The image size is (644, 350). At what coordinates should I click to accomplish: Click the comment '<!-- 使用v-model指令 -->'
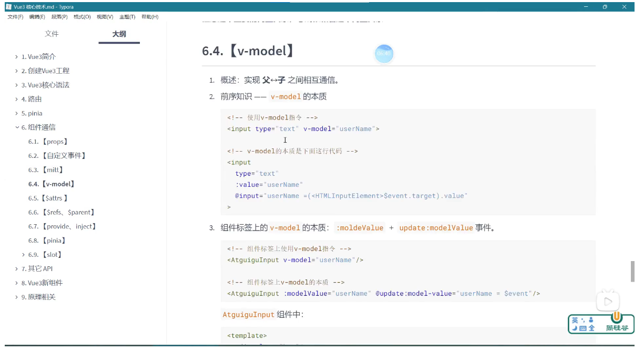coord(272,118)
